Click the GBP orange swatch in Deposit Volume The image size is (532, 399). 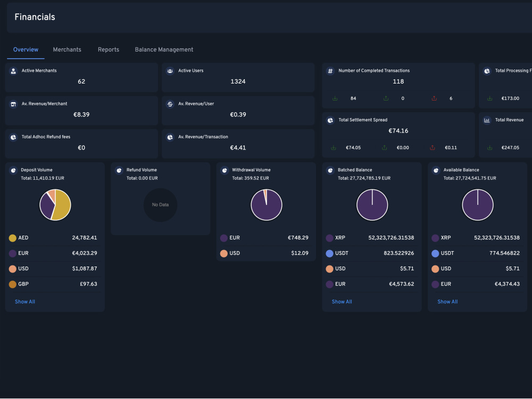pos(13,284)
